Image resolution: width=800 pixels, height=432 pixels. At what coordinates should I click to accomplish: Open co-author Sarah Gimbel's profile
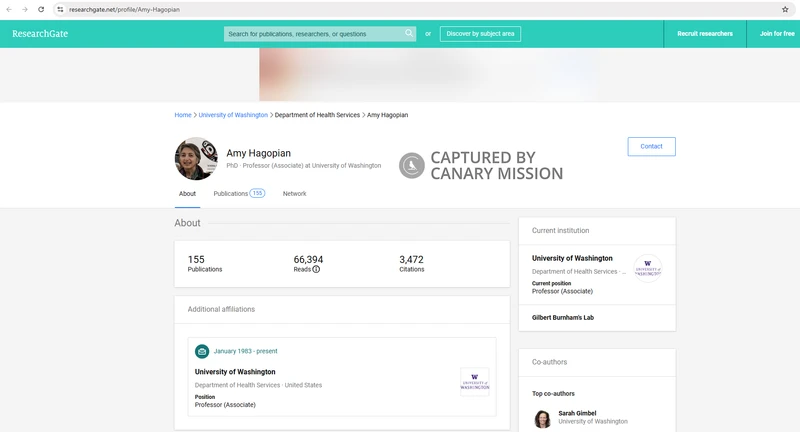577,413
